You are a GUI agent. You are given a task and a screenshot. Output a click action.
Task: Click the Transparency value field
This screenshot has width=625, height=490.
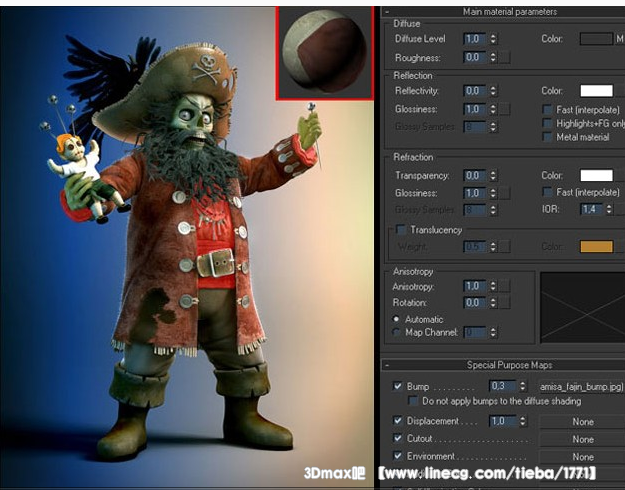tap(475, 175)
